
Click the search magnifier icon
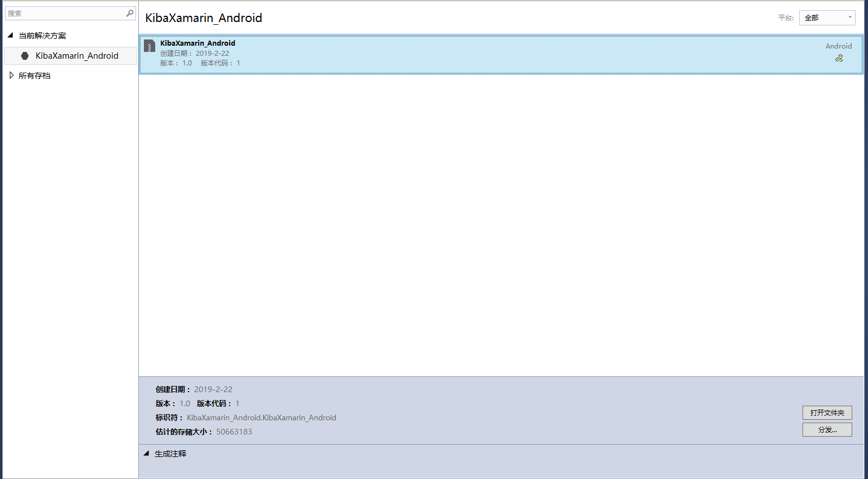[130, 13]
